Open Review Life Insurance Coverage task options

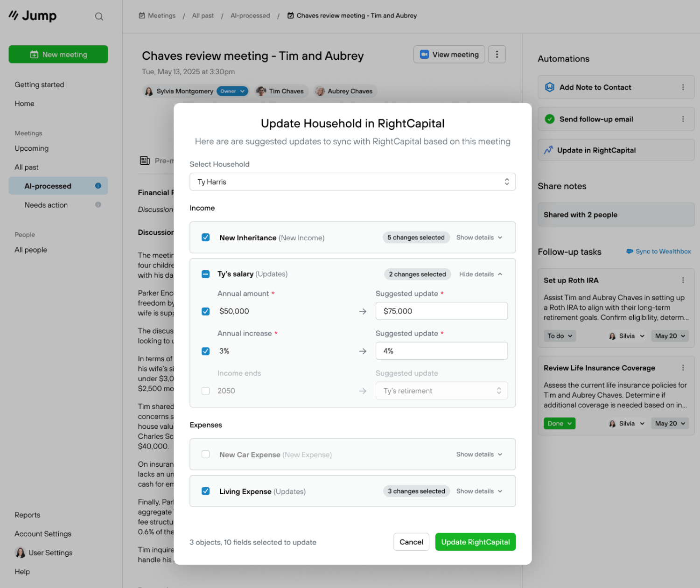click(683, 368)
